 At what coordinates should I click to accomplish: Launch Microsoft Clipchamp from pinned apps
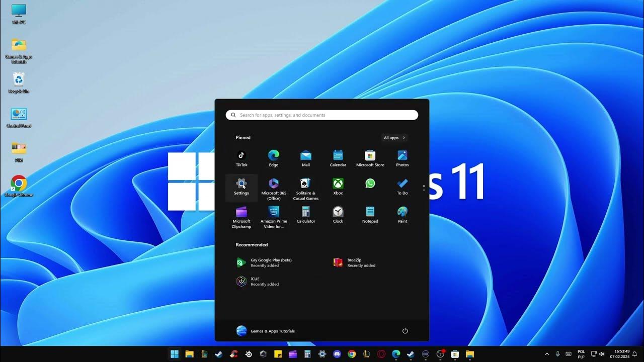pos(242,217)
